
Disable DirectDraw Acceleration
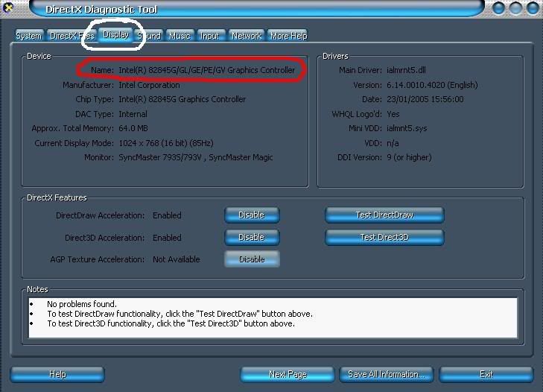[x=252, y=215]
